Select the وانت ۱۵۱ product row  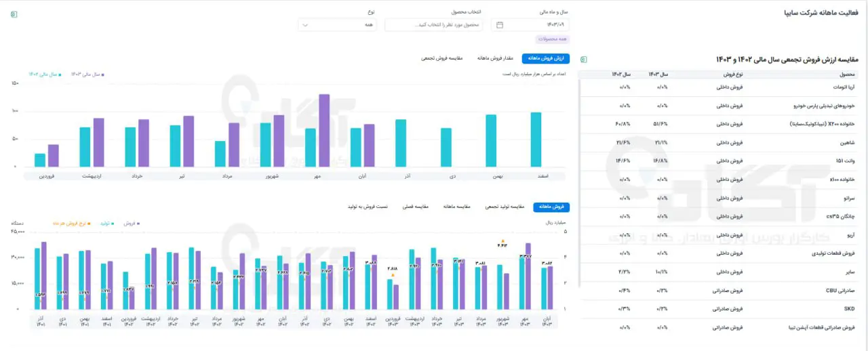719,161
